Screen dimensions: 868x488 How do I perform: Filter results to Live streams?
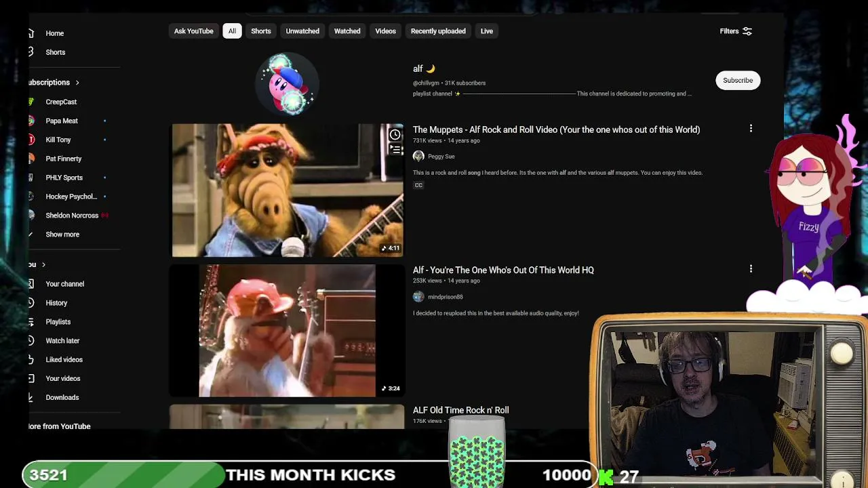[487, 31]
